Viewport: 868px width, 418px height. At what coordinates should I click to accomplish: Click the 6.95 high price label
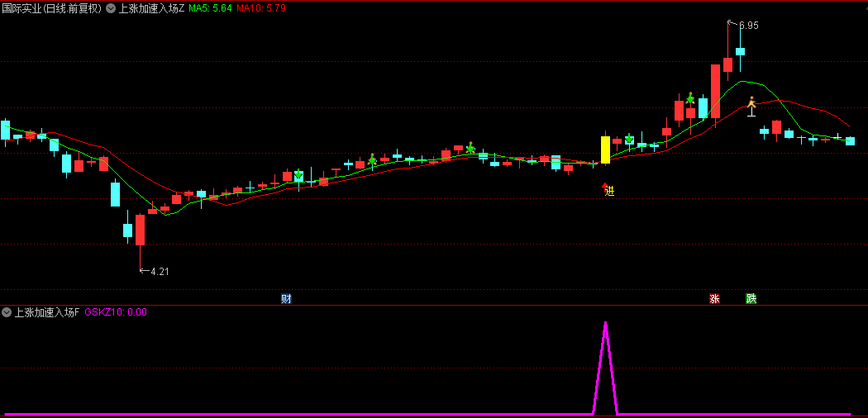(748, 26)
